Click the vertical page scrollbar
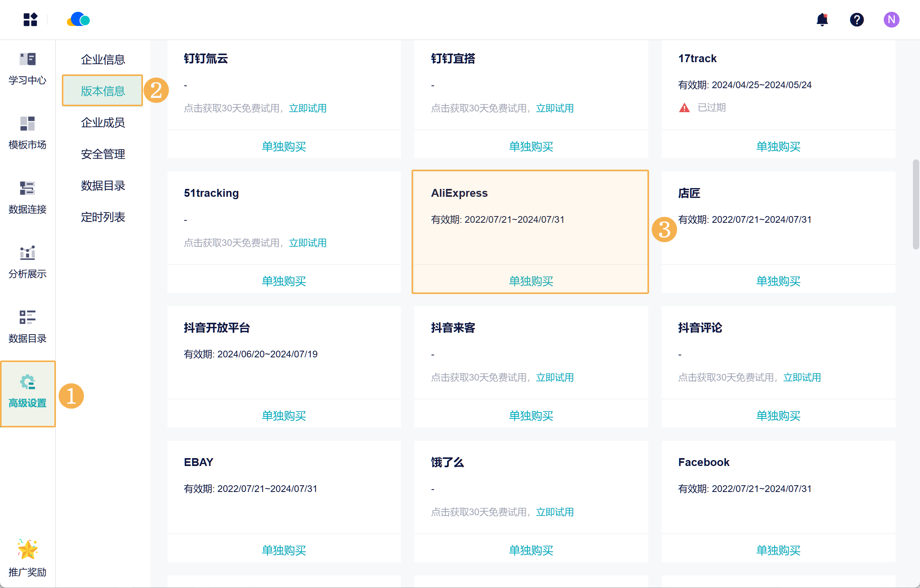 (x=916, y=205)
